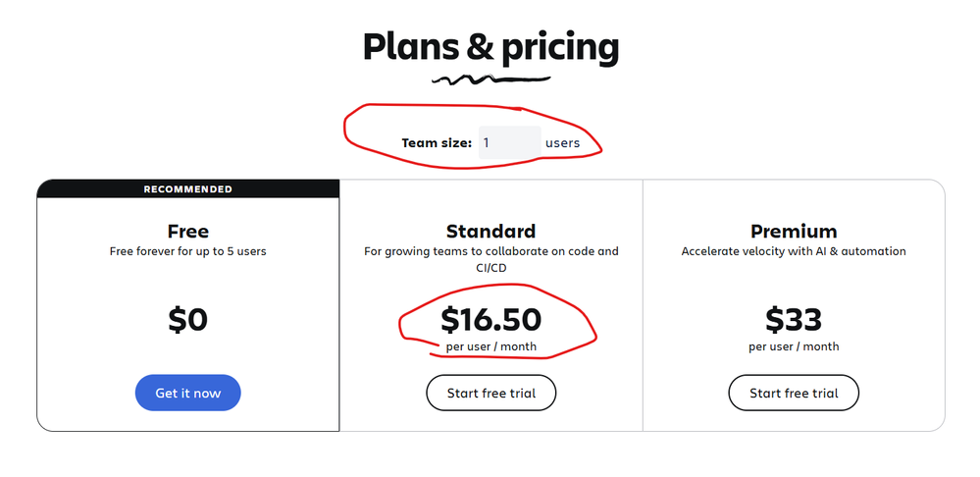Click per user / month under $16.50
This screenshot has width=980, height=477.
[490, 346]
